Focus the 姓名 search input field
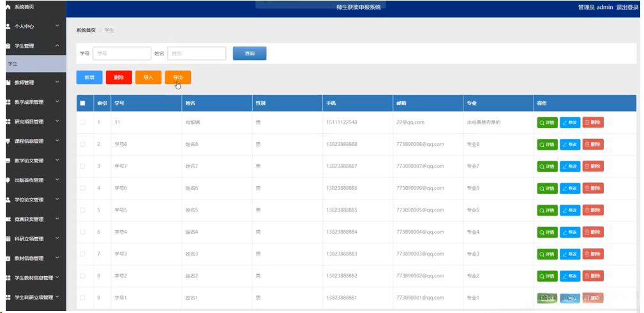 197,54
